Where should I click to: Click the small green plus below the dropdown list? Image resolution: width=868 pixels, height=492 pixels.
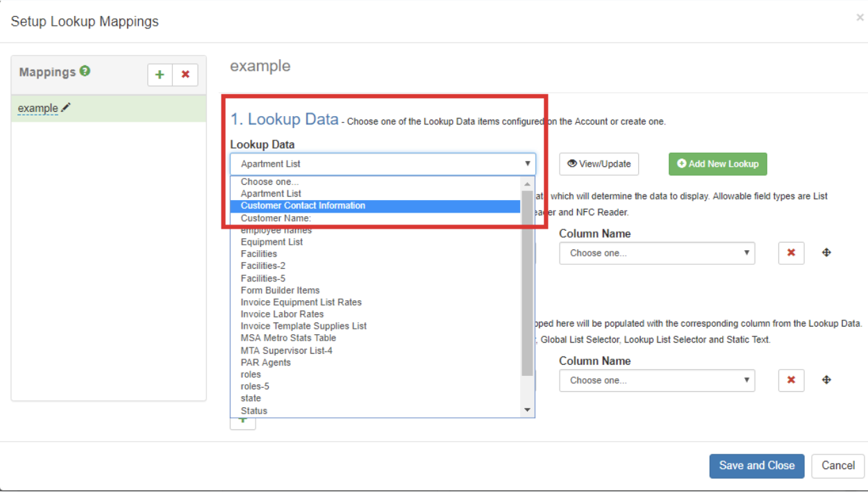click(242, 420)
